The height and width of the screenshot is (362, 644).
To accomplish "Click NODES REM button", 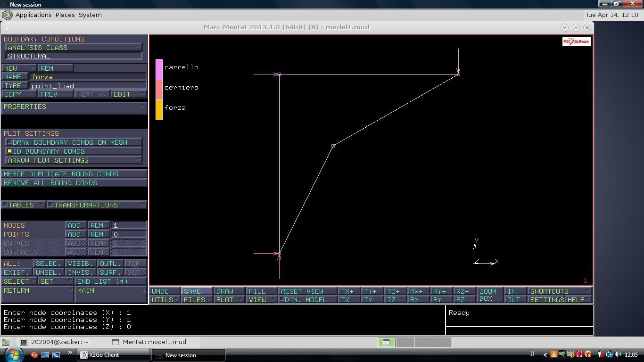I will 99,225.
